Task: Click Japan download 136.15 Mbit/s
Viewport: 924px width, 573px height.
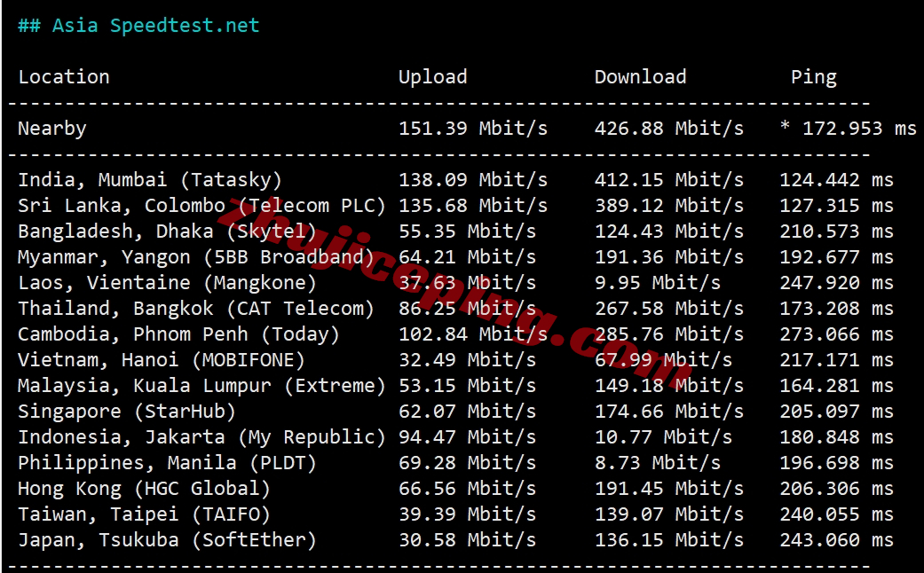Action: pyautogui.click(x=669, y=540)
